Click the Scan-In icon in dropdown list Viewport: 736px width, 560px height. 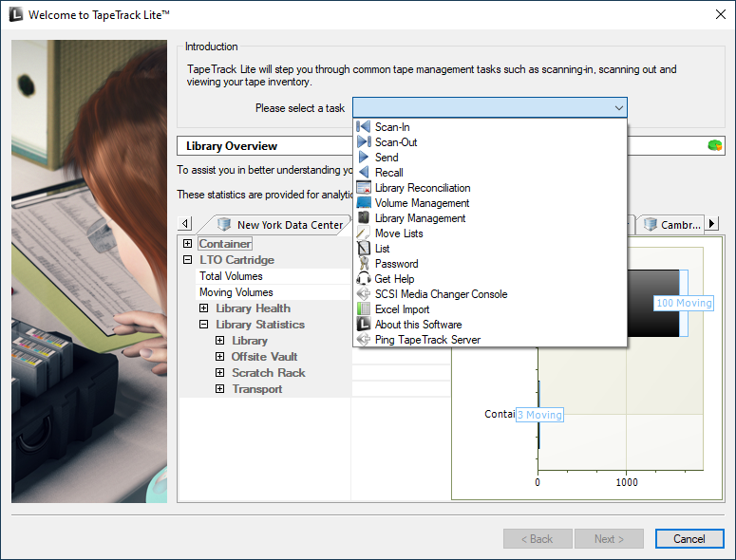pos(364,126)
